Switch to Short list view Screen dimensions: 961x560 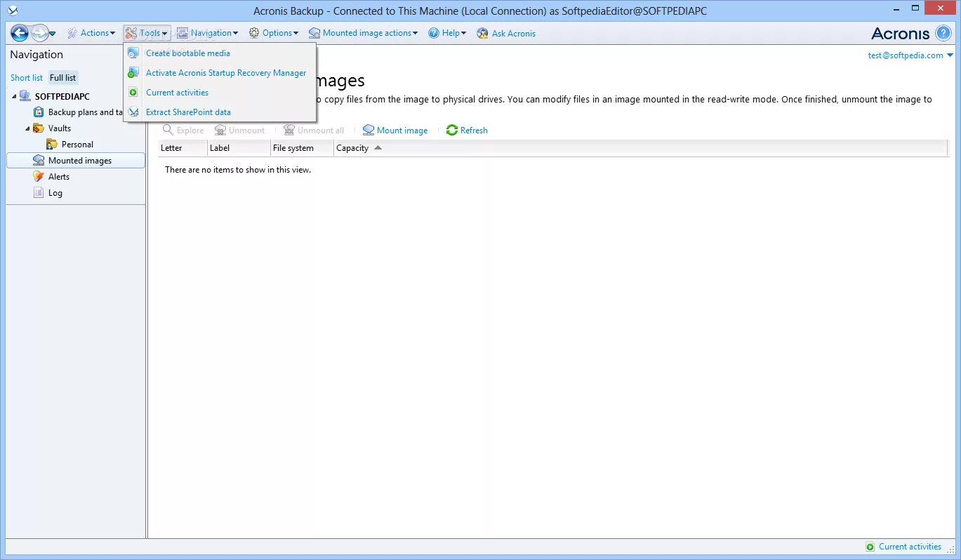[x=27, y=78]
